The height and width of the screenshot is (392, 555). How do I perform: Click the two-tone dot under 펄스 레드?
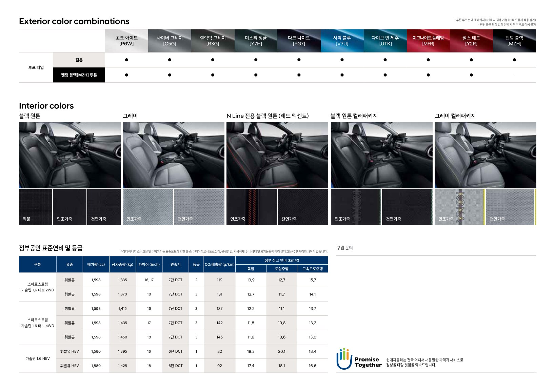pyautogui.click(x=471, y=75)
